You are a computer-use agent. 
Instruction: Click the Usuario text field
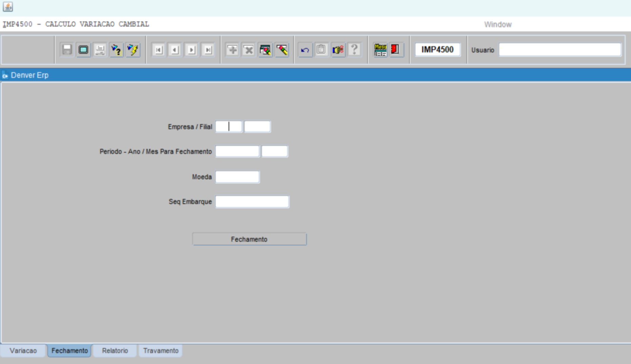coord(560,50)
